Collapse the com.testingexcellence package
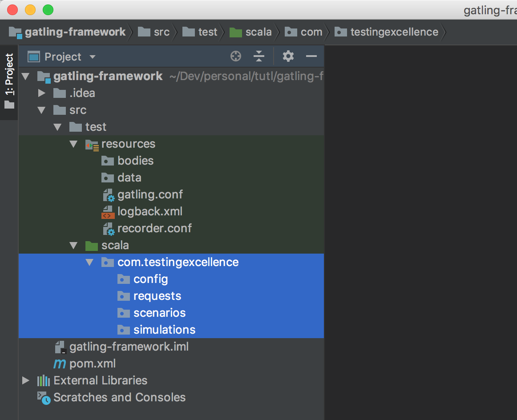The width and height of the screenshot is (517, 420). [x=89, y=262]
